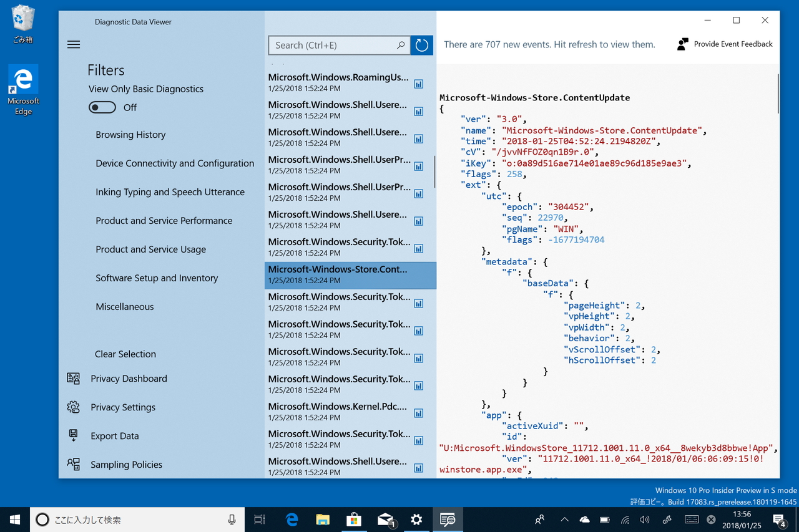The image size is (799, 532).
Task: Open the Windows Start menu
Action: tap(15, 520)
